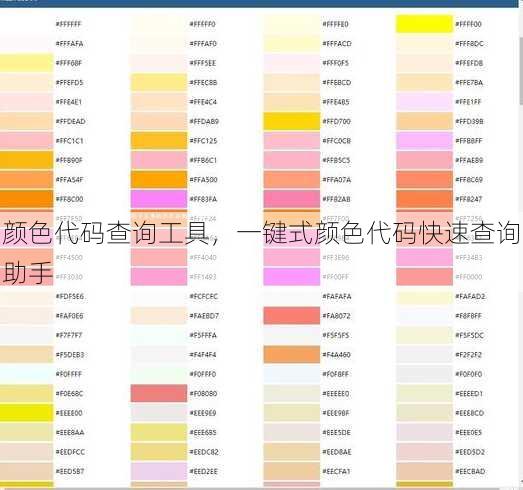The width and height of the screenshot is (523, 490).
Task: Select the #FFFAFA code text
Action: [69, 43]
